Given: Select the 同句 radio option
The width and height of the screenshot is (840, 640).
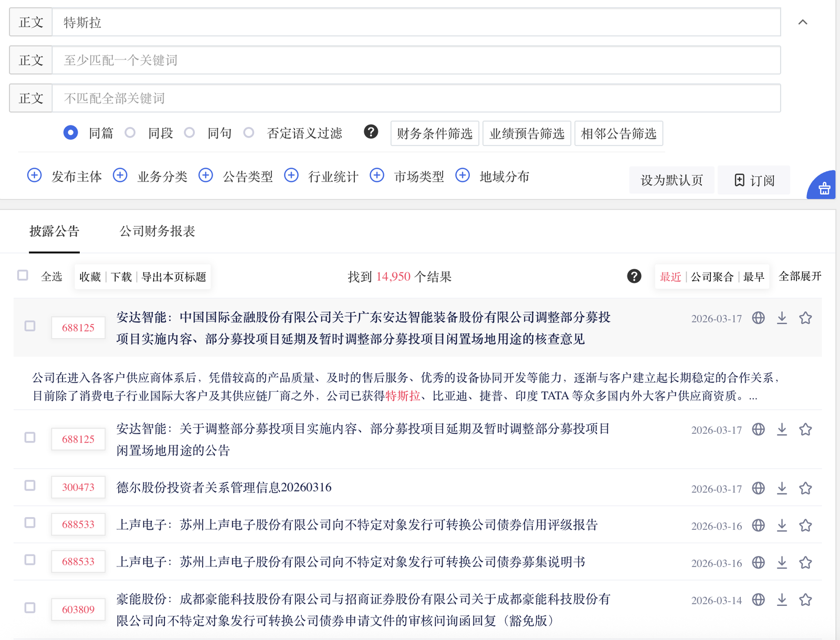Looking at the screenshot, I should point(190,133).
